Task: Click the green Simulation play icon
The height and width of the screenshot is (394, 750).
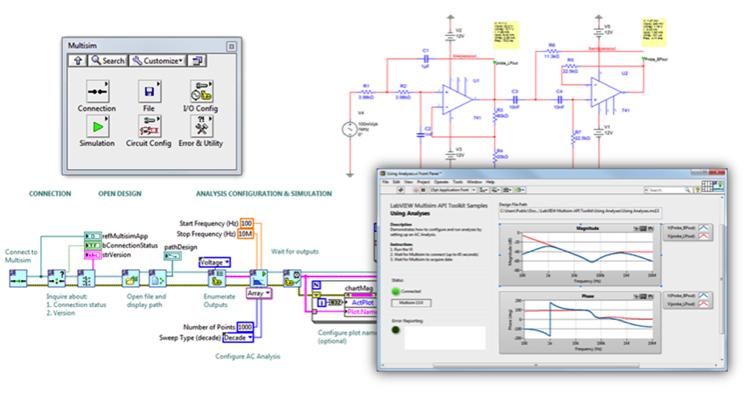Action: pyautogui.click(x=98, y=127)
